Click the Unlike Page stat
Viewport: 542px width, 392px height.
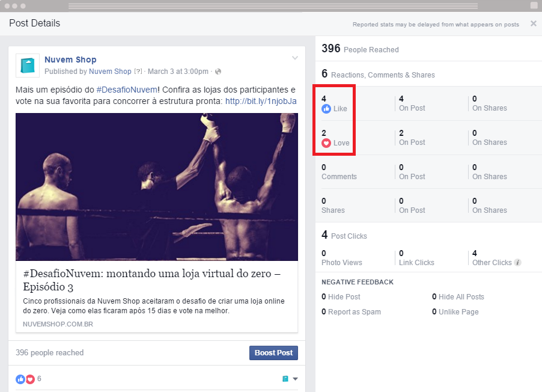coord(455,311)
